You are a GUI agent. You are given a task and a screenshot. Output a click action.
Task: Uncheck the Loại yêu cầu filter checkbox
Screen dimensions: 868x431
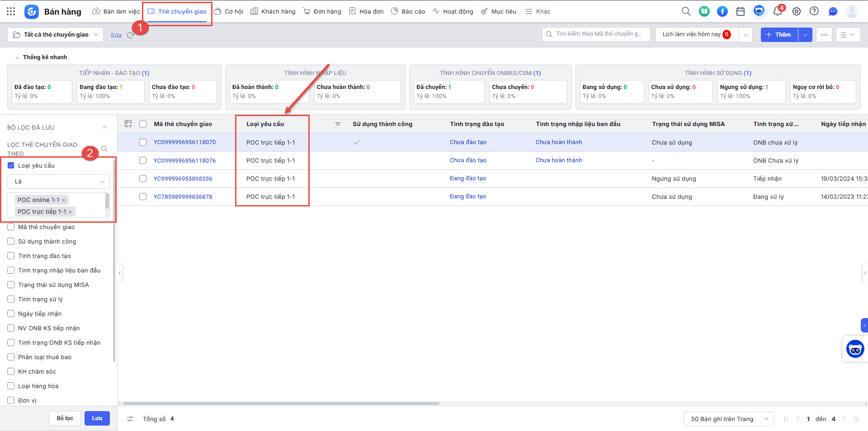pyautogui.click(x=11, y=166)
